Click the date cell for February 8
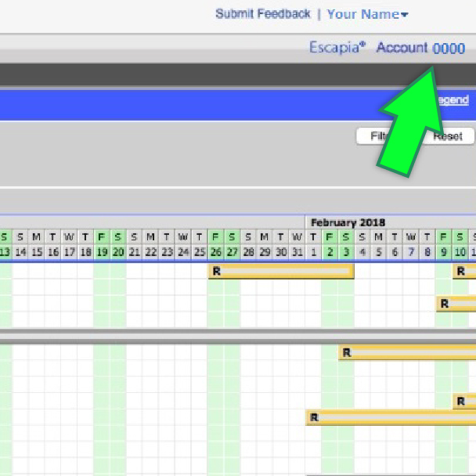The image size is (476, 476). coord(427,252)
